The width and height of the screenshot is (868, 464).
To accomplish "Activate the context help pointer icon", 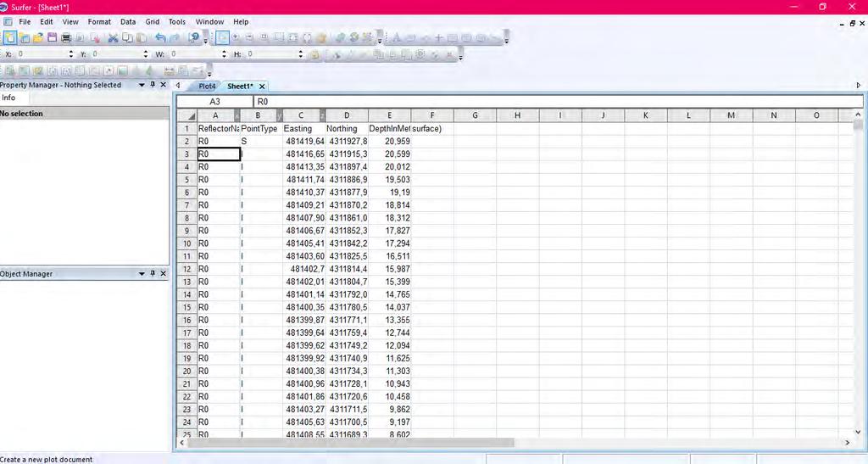I will coord(194,37).
